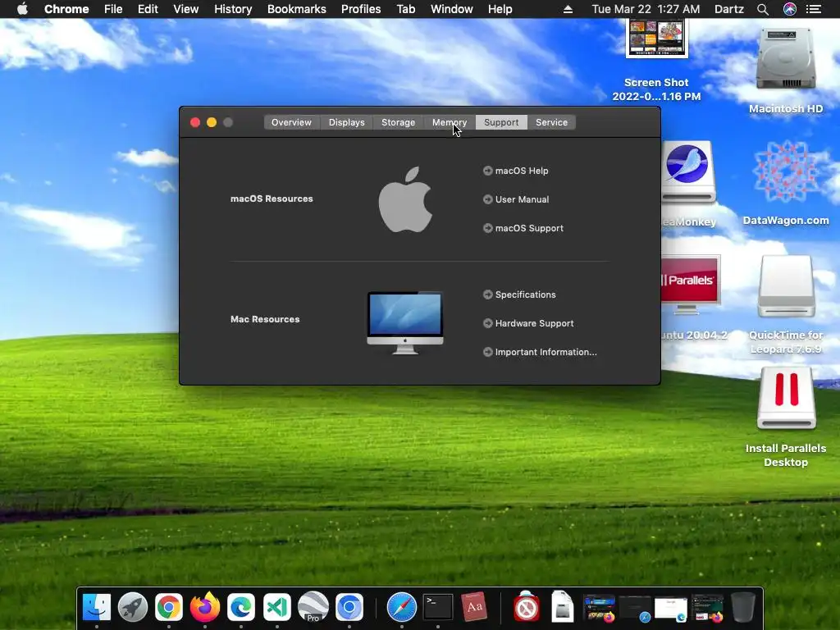The width and height of the screenshot is (840, 630).
Task: Open Finder from the Dock
Action: 97,608
